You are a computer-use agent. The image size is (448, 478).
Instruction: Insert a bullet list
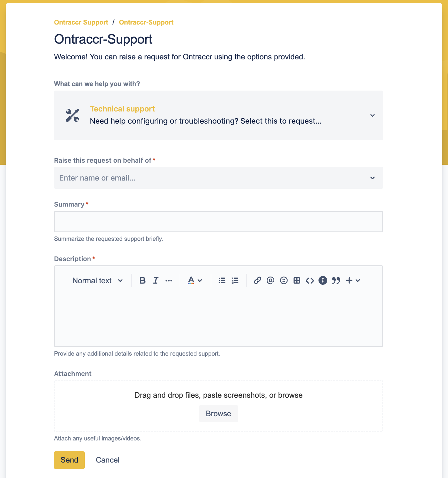[222, 280]
